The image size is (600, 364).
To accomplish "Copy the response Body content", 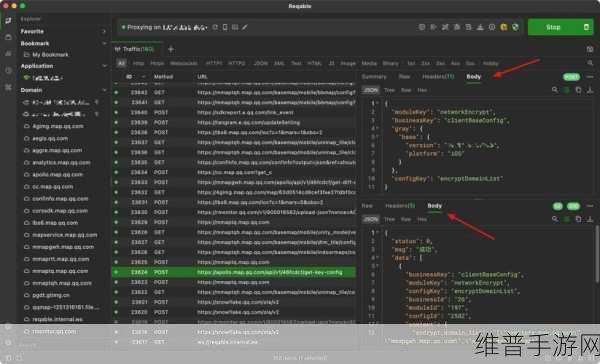I will 578,219.
